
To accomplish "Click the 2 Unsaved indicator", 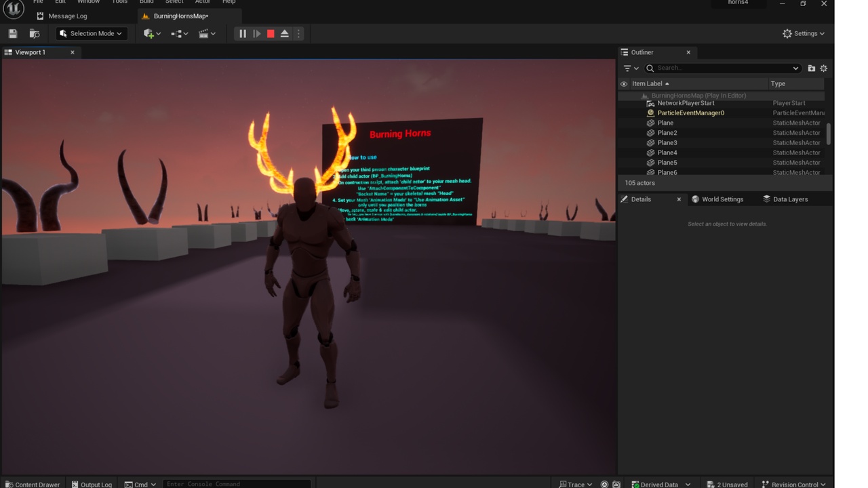I will [727, 484].
